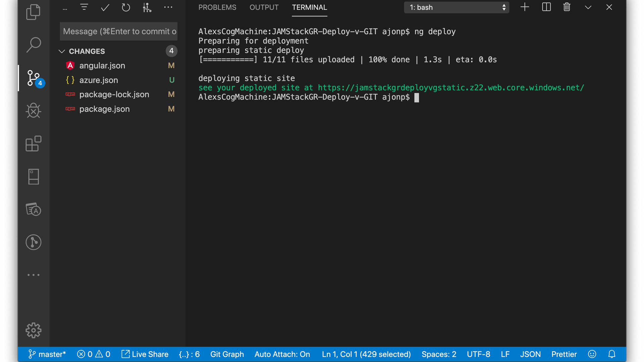The width and height of the screenshot is (644, 362).
Task: Split the terminal pane
Action: tap(546, 7)
